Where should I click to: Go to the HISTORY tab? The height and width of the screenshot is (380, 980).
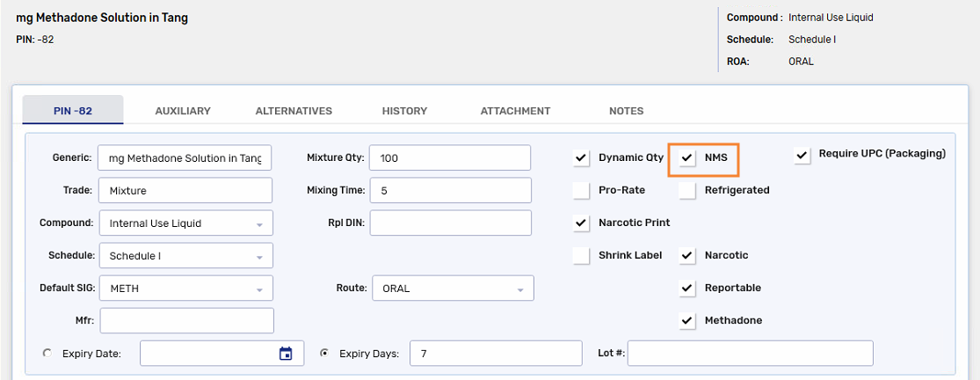404,111
